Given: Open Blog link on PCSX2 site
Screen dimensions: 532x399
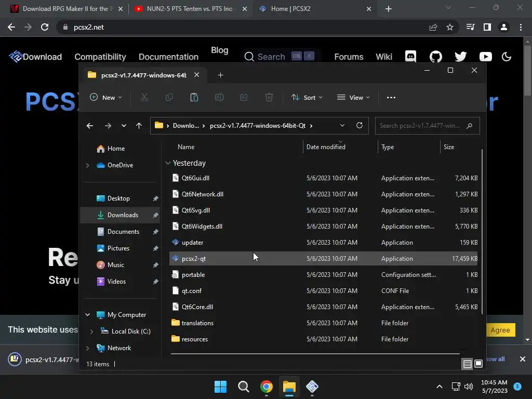Looking at the screenshot, I should 220,50.
